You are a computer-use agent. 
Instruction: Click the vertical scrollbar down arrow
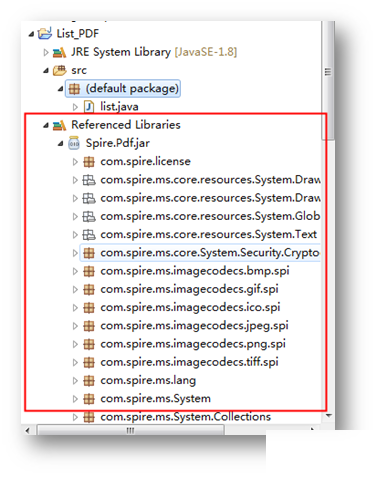coord(328,416)
